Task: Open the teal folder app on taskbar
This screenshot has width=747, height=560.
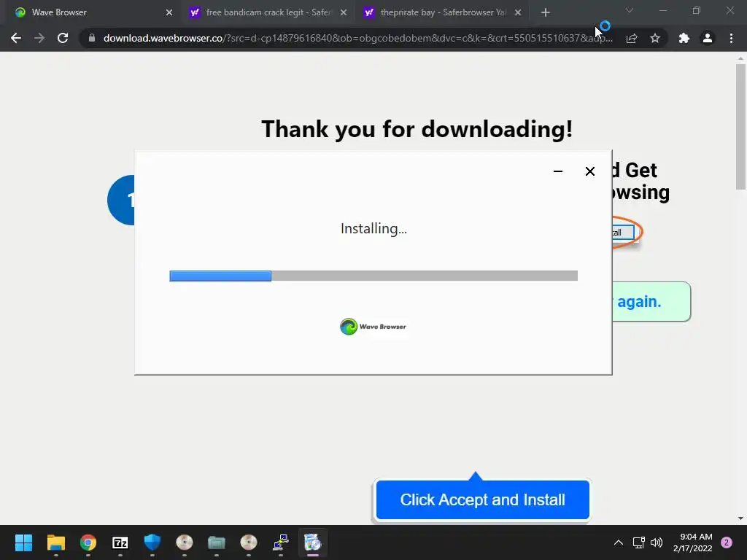Action: 216,542
